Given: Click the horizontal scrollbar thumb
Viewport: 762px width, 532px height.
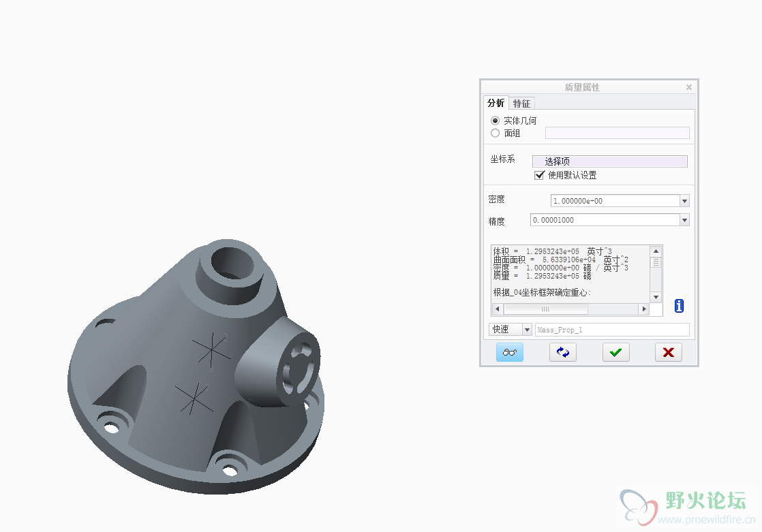Looking at the screenshot, I should pos(546,309).
